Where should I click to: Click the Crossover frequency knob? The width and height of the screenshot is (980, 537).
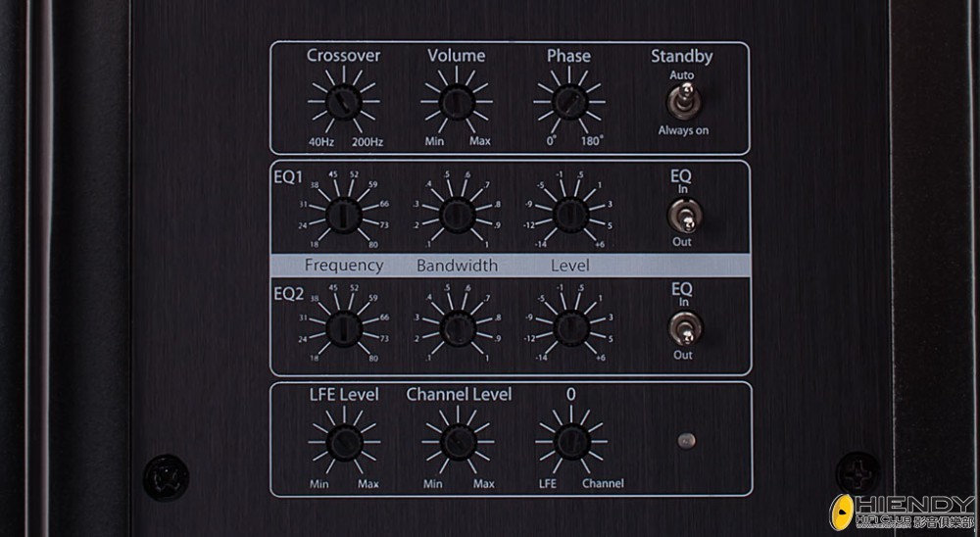pos(343,102)
